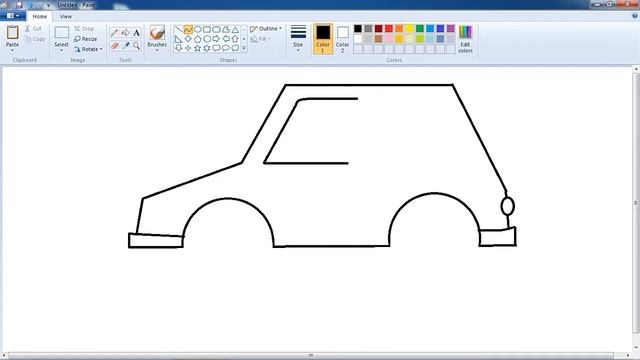Choose the Polygon shape
Viewport: 640px width, 360px height.
[226, 30]
